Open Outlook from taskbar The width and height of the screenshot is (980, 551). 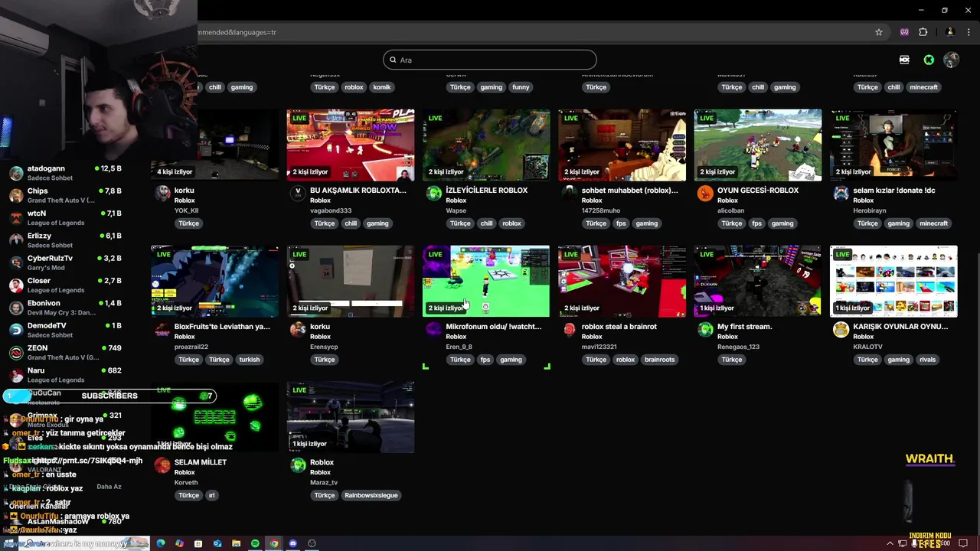[x=217, y=543]
